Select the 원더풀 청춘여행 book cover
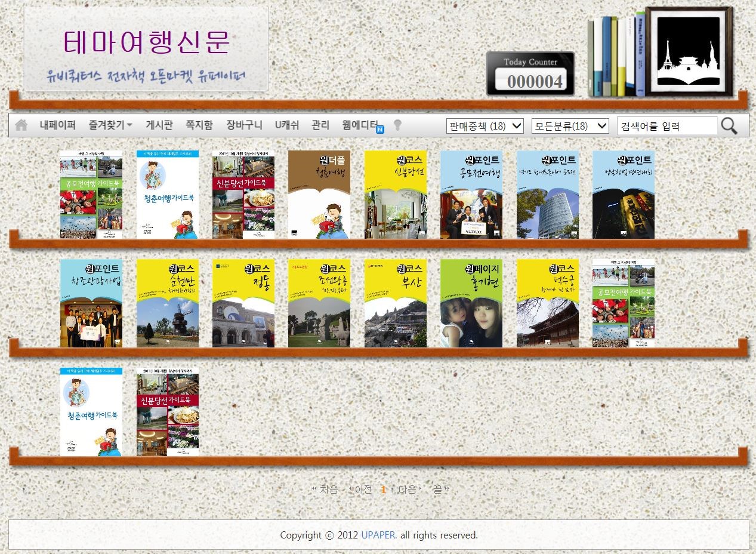Viewport: 756px width, 554px height. click(319, 195)
